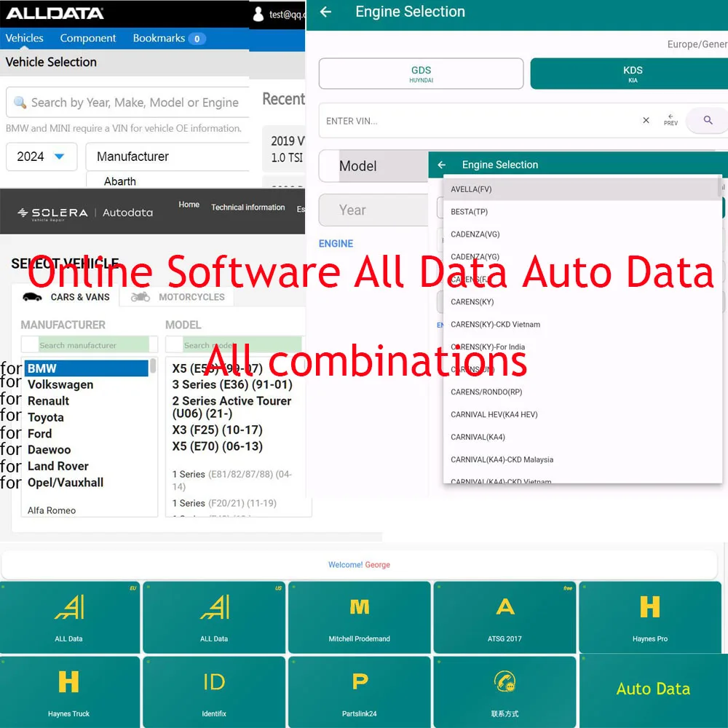Click the Year, Make, Model search field
Screen dimensions: 728x728
coord(127,102)
